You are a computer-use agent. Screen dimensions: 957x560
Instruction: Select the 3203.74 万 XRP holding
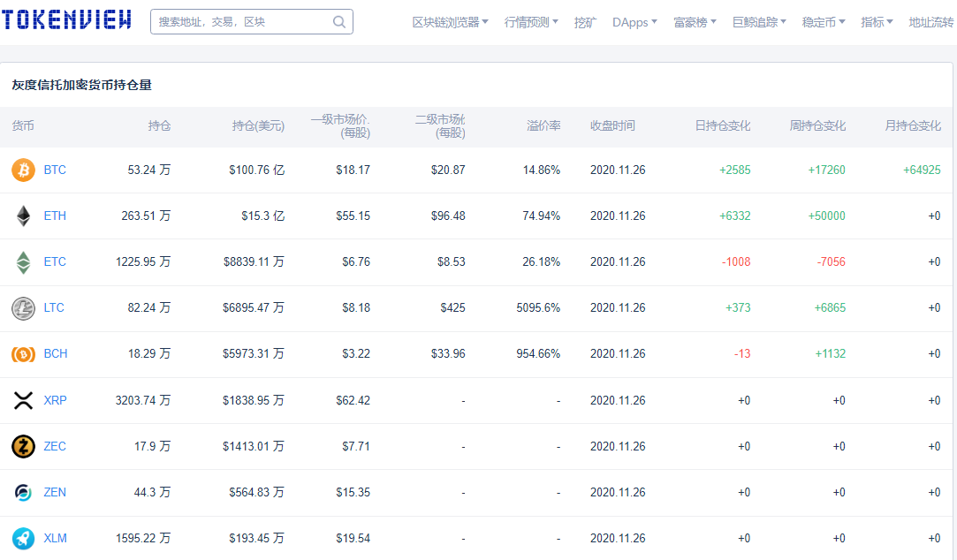pyautogui.click(x=143, y=400)
